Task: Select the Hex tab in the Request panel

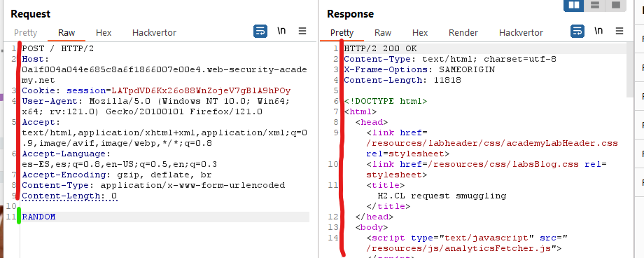Action: coord(104,32)
